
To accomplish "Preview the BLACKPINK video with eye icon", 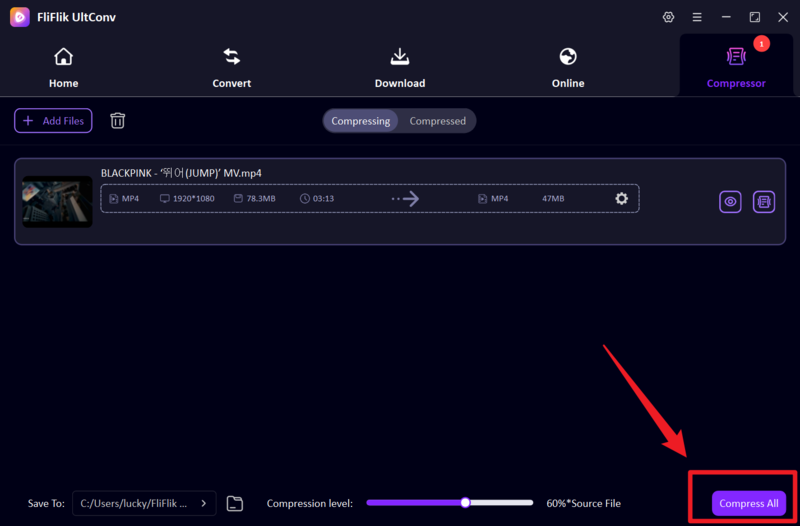I will pyautogui.click(x=730, y=202).
